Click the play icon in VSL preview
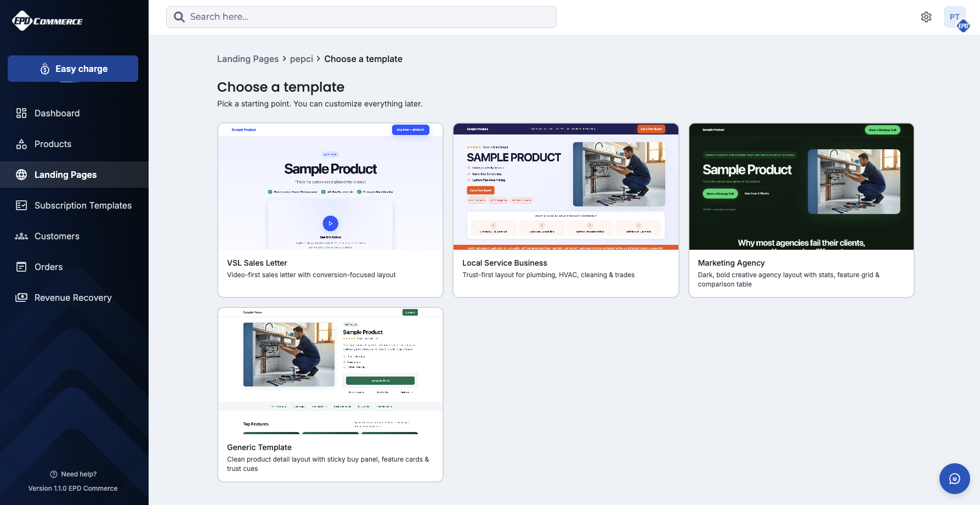The image size is (980, 505). [330, 223]
